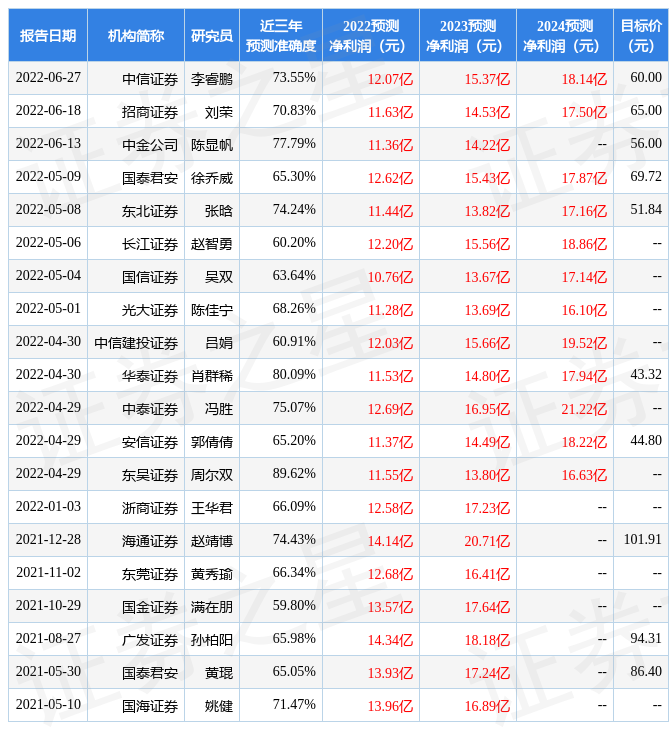Select institution cell 国海证券

click(150, 707)
